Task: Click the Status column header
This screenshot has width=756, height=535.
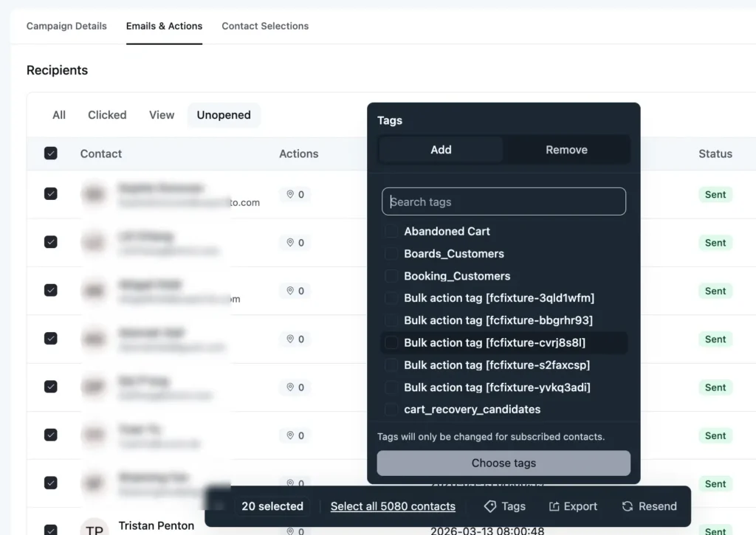Action: point(715,153)
